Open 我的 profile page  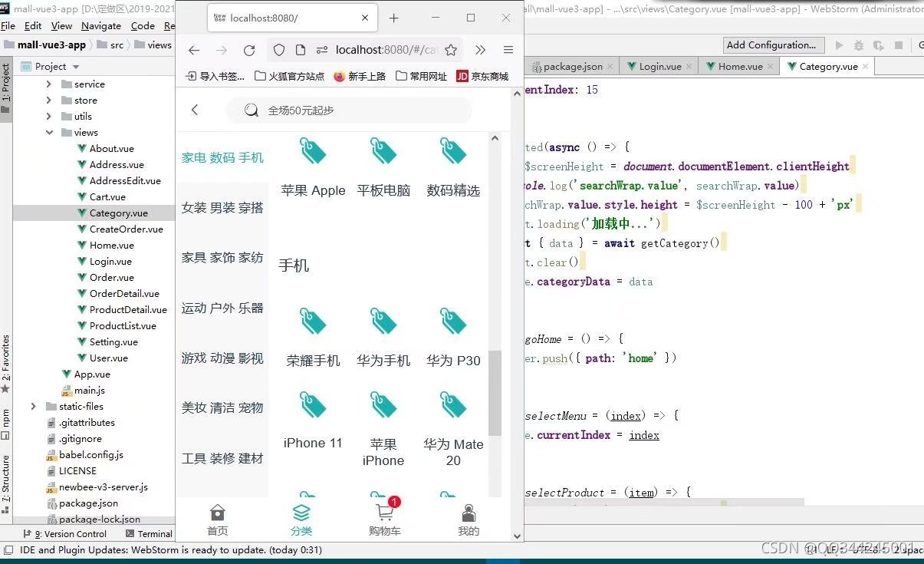coord(469,519)
